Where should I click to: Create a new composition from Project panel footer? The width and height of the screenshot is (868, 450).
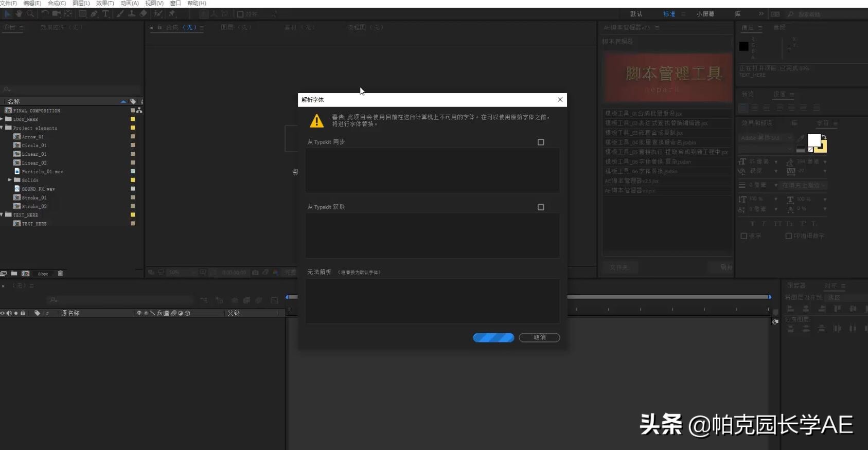(26, 274)
